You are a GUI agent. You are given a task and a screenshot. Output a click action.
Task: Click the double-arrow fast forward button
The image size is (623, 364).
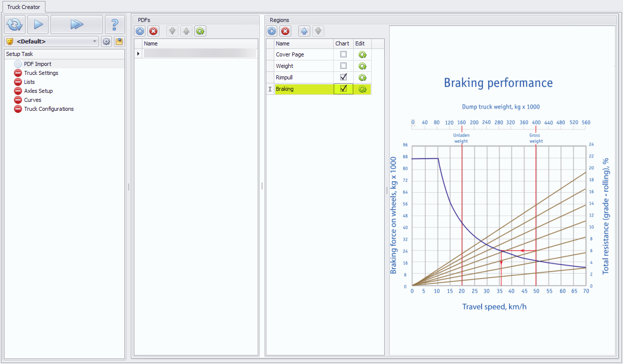76,24
